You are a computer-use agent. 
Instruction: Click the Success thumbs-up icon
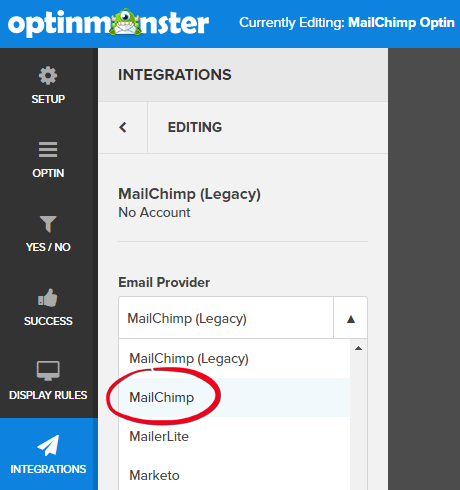tap(48, 297)
